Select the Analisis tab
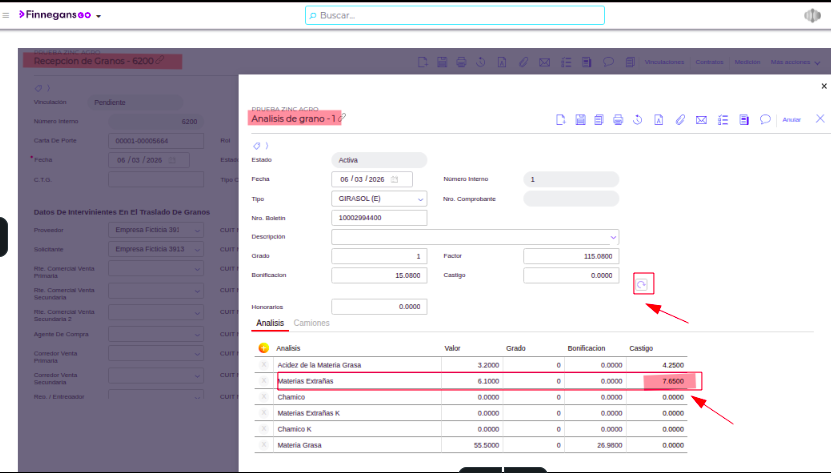This screenshot has width=831, height=473. coord(270,323)
